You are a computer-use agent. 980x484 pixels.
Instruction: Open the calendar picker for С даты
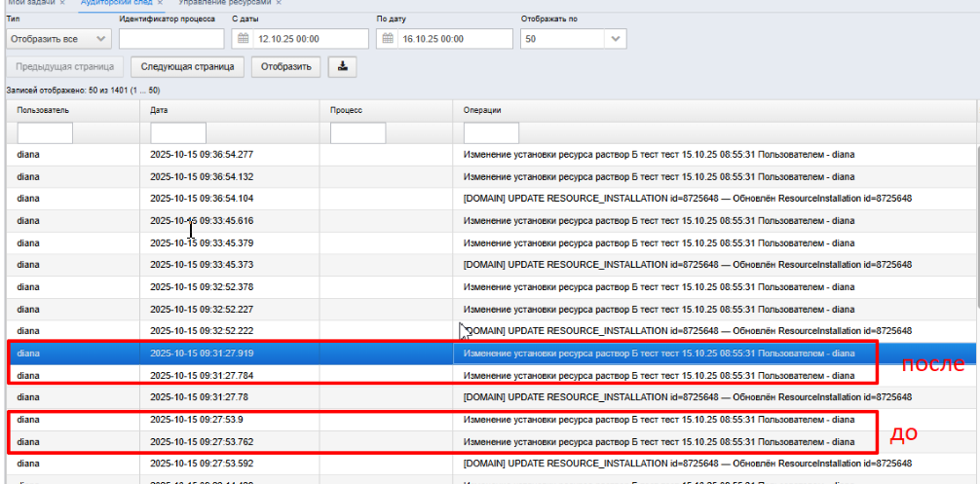(244, 39)
